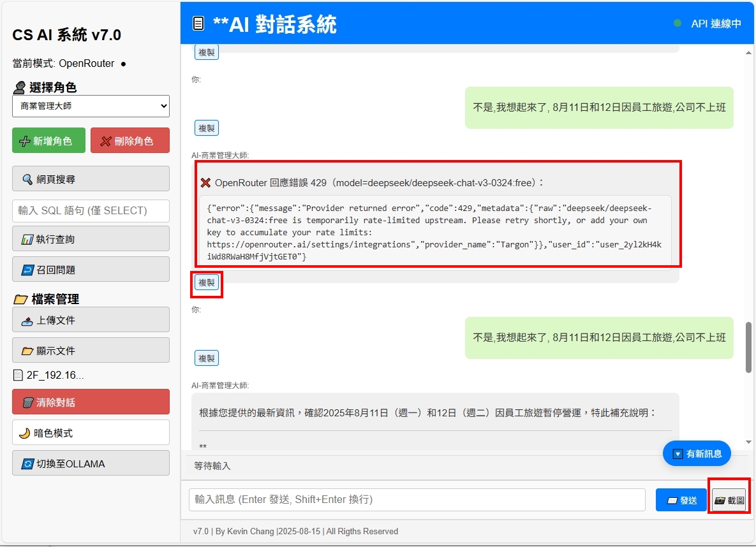The width and height of the screenshot is (756, 547).
Task: Switch to OLLAMA with 切換至OLLAMA
Action: coord(91,463)
